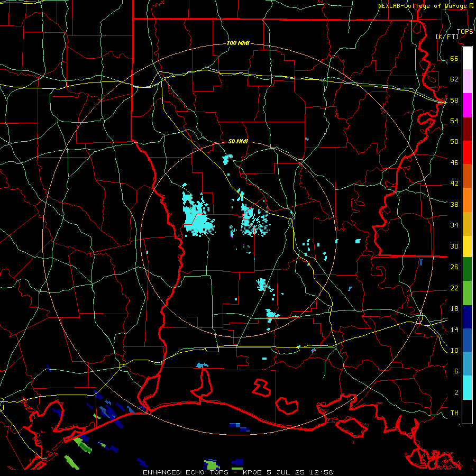
Task: Click the 'TH' threshold label
Action: pyautogui.click(x=454, y=413)
